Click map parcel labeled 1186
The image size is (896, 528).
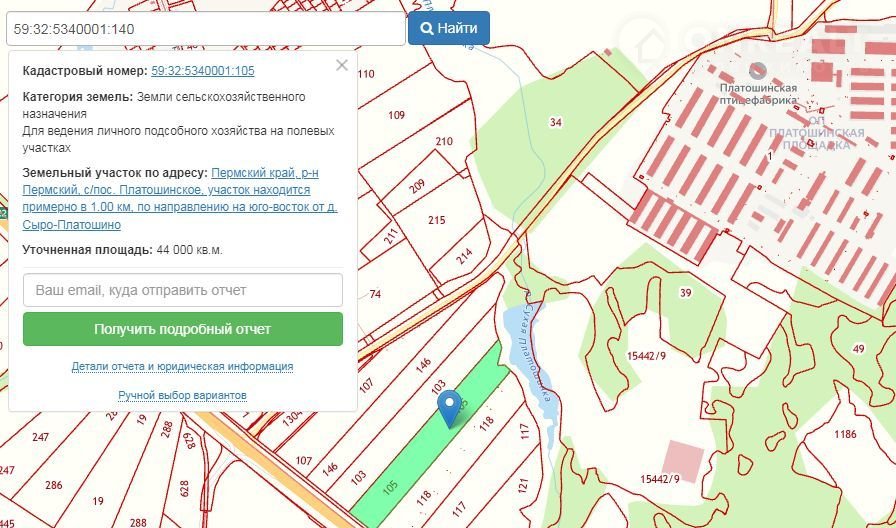[x=846, y=434]
